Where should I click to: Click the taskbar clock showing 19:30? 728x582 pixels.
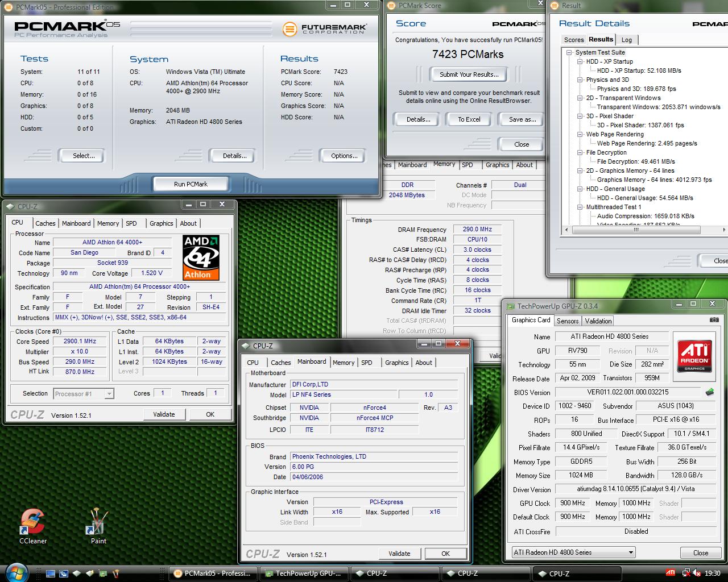point(712,573)
